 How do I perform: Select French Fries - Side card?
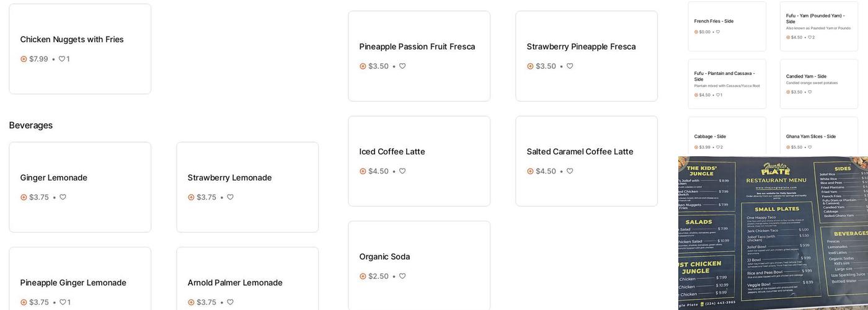click(727, 26)
